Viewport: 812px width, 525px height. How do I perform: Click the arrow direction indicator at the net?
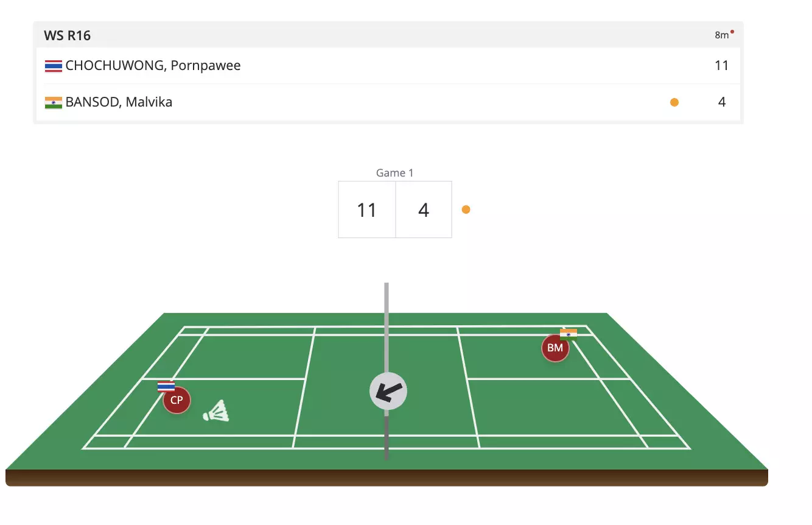click(x=388, y=391)
